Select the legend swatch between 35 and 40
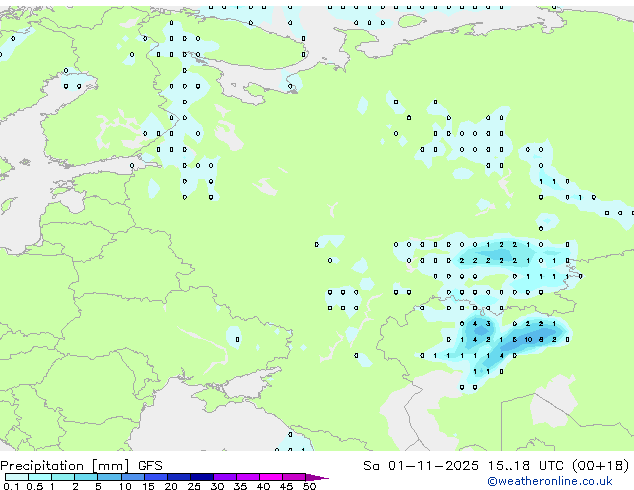This screenshot has height=490, width=634. pos(247,477)
